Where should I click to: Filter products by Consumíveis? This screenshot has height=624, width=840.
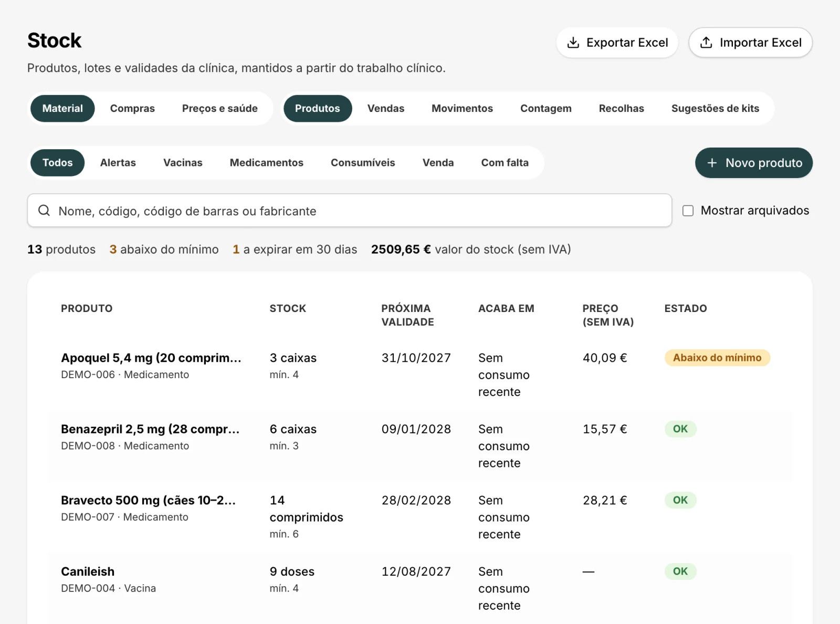pos(363,163)
